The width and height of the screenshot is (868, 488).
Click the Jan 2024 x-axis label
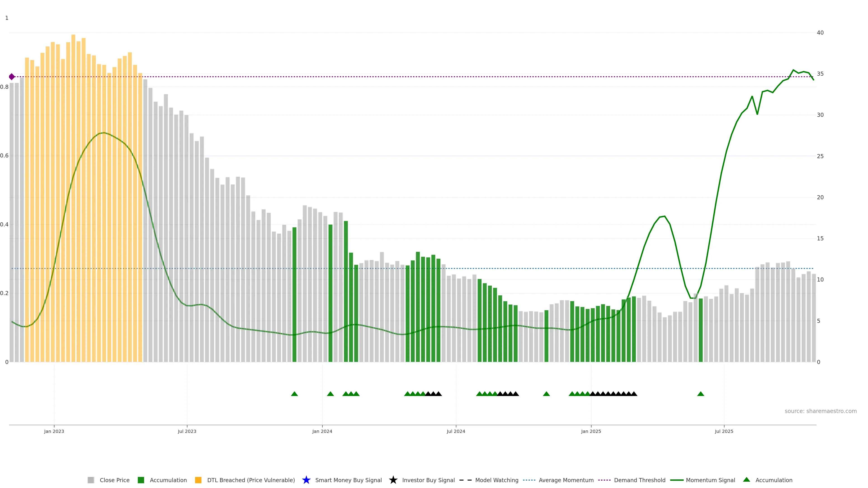point(322,432)
